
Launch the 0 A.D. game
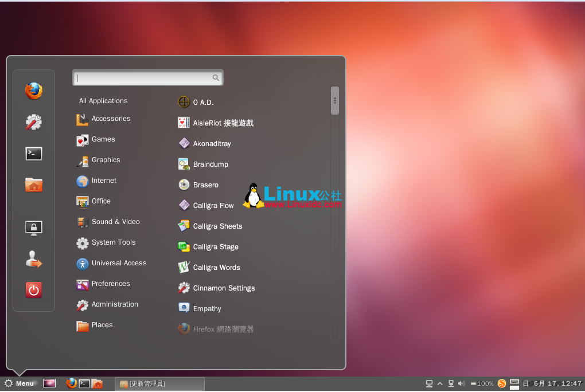196,102
